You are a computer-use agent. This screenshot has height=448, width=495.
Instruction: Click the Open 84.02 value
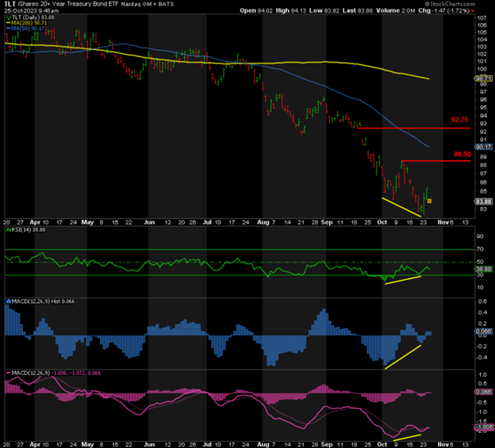tap(256, 10)
